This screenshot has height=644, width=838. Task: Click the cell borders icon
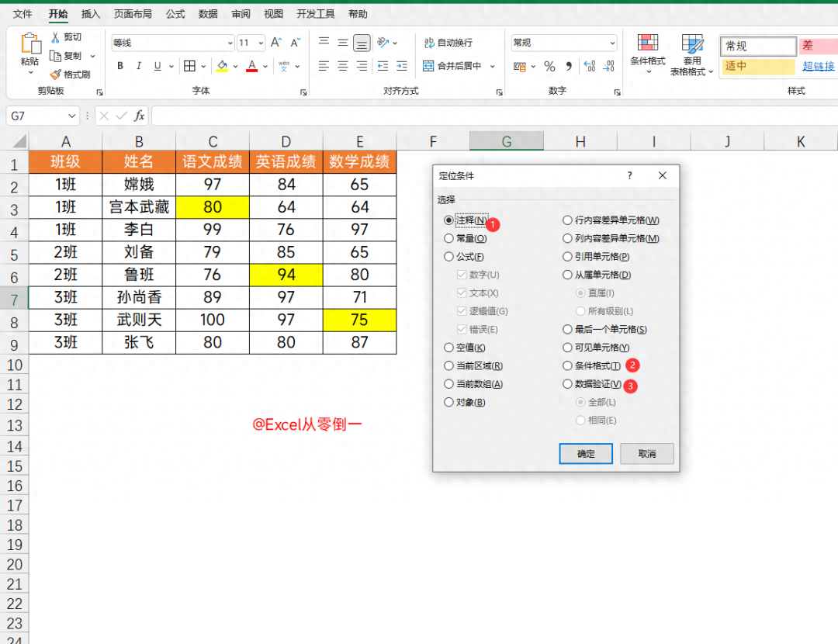tap(190, 66)
